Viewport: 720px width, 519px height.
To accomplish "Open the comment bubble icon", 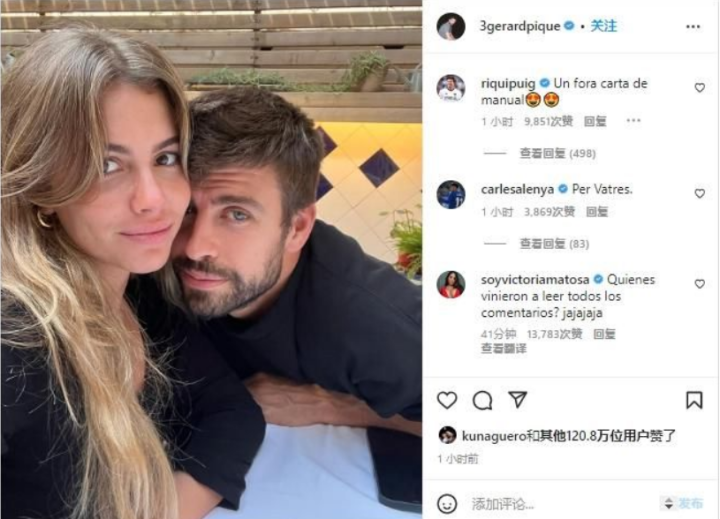I will pyautogui.click(x=482, y=400).
